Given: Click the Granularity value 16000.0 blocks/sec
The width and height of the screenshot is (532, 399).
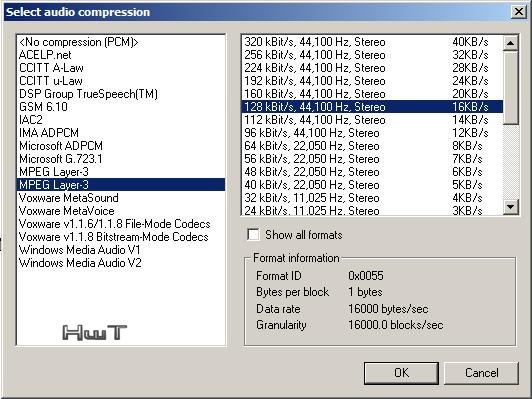Looking at the screenshot, I should click(396, 325).
